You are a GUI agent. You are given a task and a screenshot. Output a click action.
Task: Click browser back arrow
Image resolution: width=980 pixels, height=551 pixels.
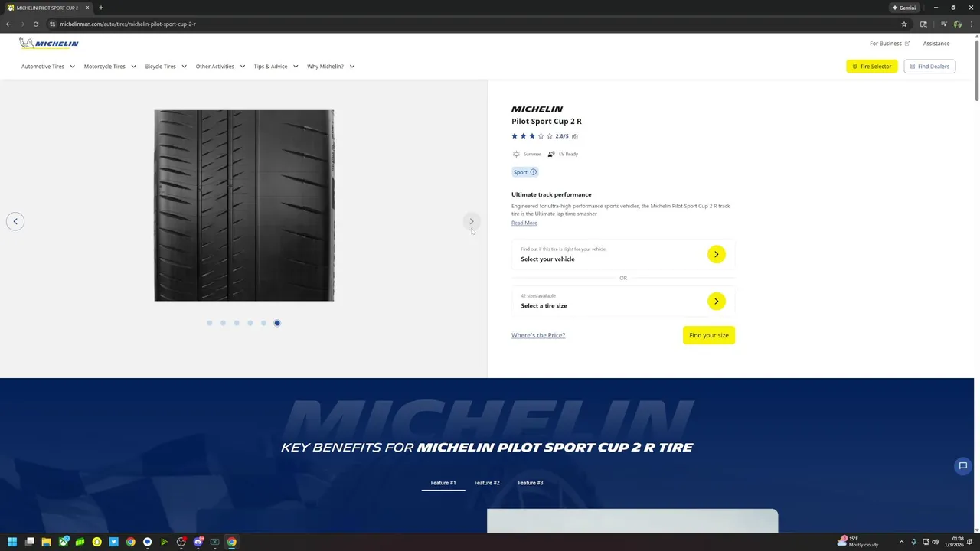(8, 24)
